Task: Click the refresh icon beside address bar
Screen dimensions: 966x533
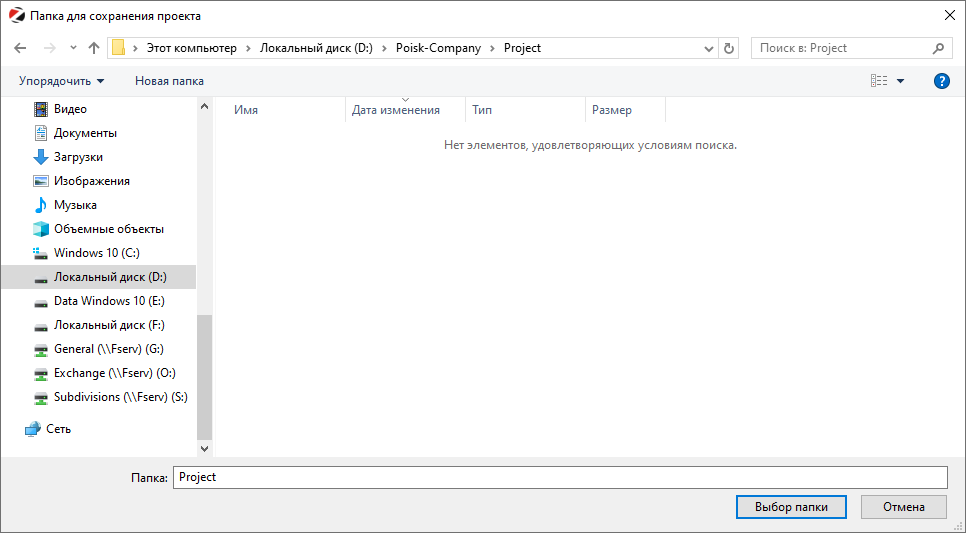Action: tap(729, 48)
